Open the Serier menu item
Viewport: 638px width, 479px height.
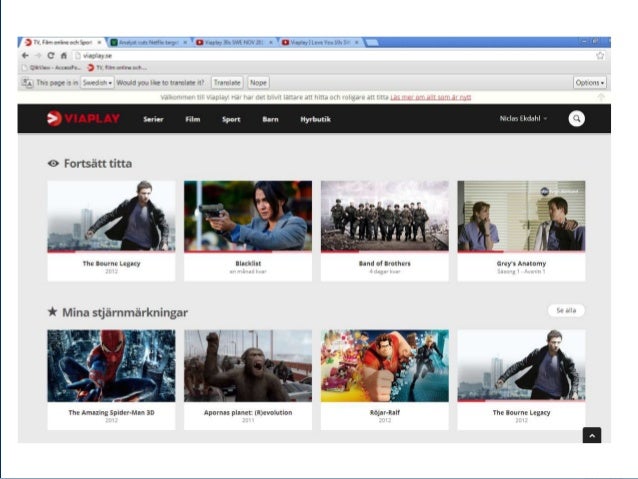153,119
